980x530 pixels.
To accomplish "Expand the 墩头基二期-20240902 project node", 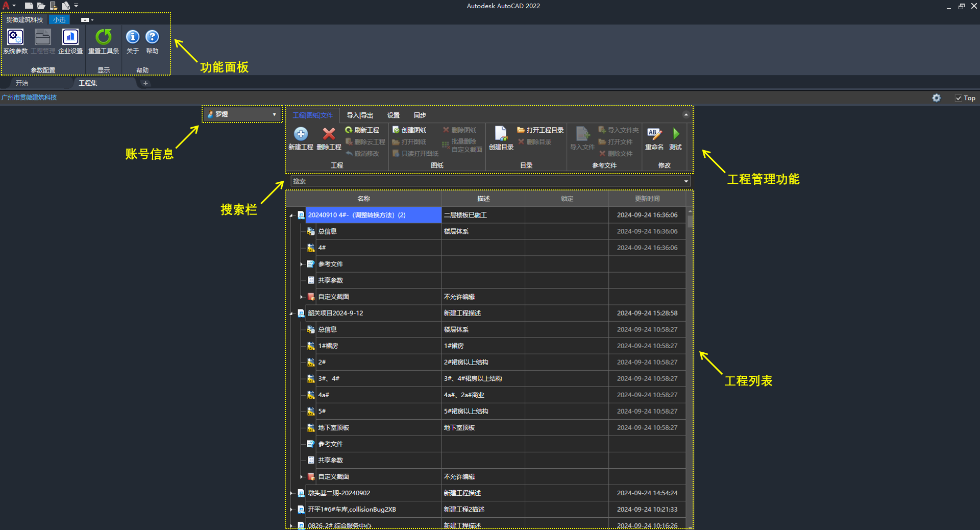I will (x=291, y=493).
